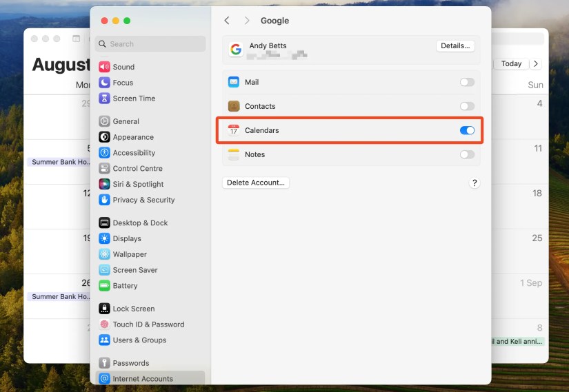
Task: Click Users & Groups icon
Action: pyautogui.click(x=104, y=340)
